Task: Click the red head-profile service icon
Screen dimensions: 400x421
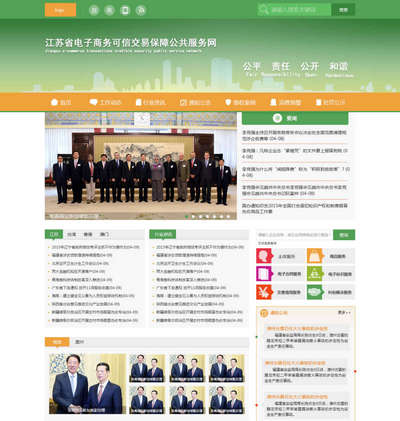Action: coord(264,256)
